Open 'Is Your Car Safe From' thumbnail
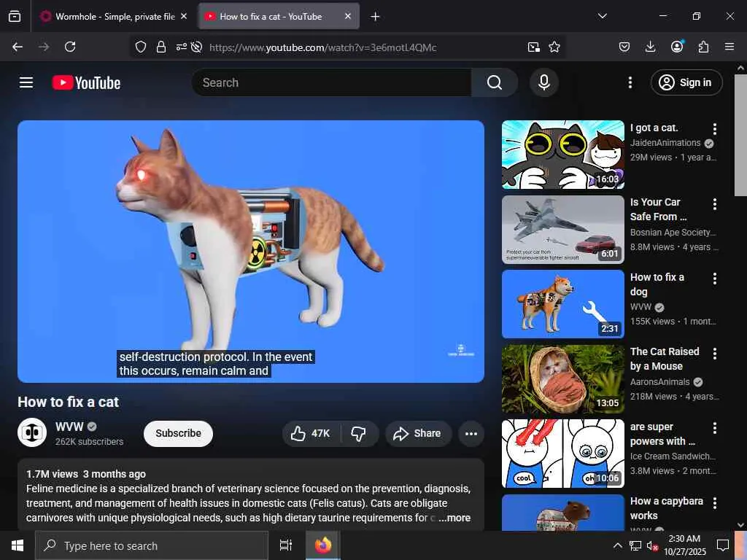This screenshot has height=560, width=747. coord(562,230)
